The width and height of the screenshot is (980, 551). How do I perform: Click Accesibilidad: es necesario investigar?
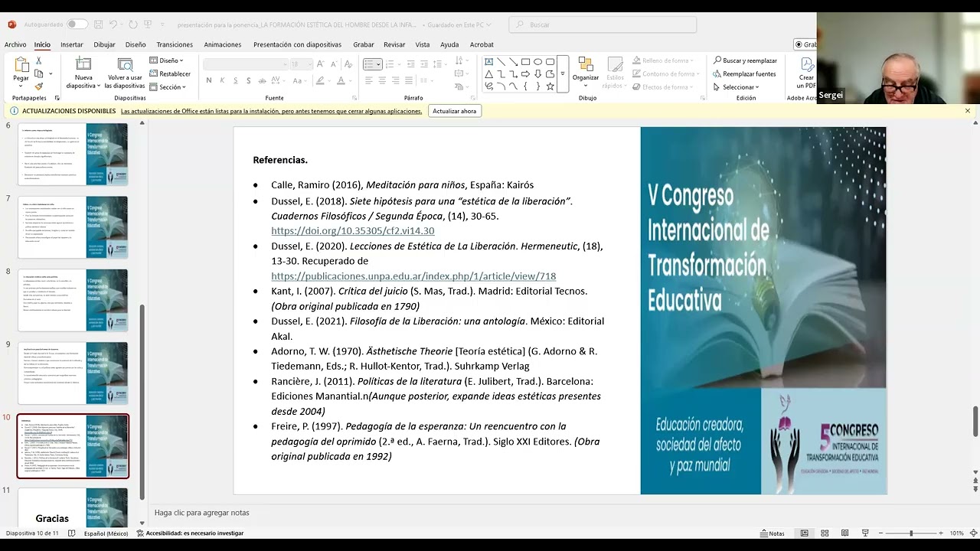pos(190,533)
